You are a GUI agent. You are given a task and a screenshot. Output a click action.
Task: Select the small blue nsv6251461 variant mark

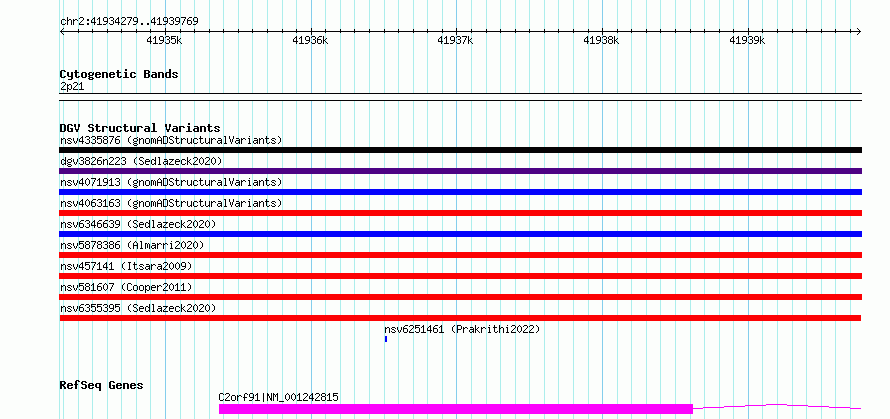[386, 339]
